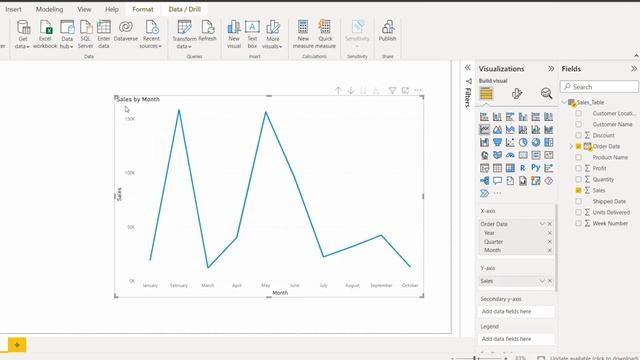The image size is (640, 360).
Task: Click the Refresh button
Action: tap(207, 31)
